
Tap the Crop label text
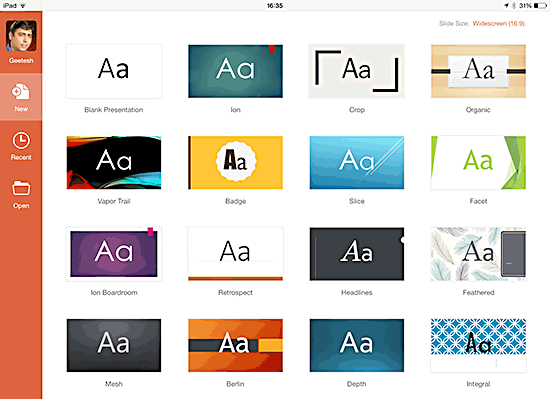click(x=357, y=110)
